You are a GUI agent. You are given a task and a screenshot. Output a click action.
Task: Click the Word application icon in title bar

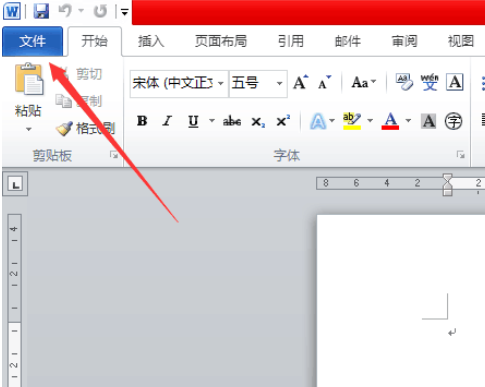click(x=12, y=11)
